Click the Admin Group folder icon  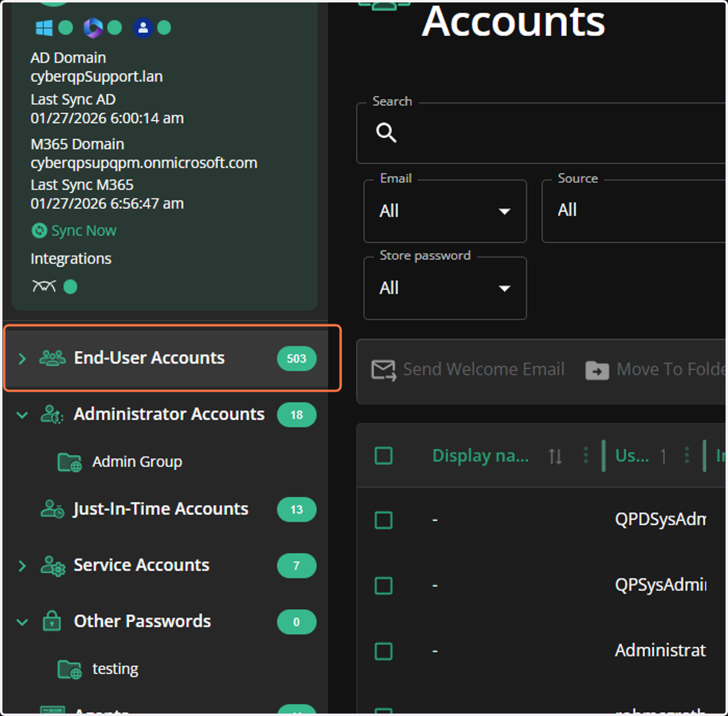[70, 463]
